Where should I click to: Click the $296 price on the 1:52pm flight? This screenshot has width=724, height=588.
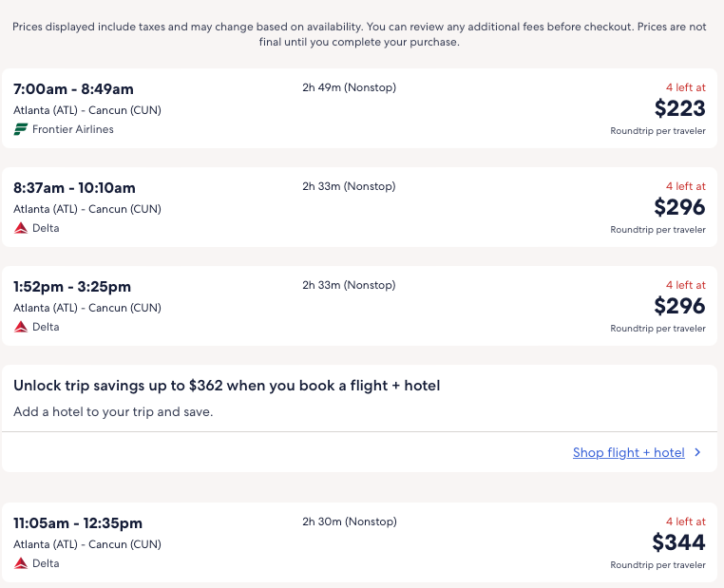click(679, 306)
